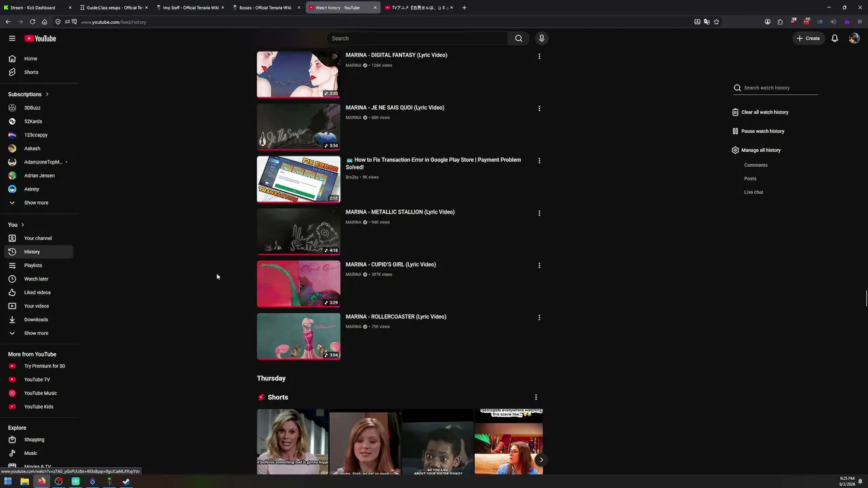
Task: Open Your videos
Action: (x=37, y=306)
